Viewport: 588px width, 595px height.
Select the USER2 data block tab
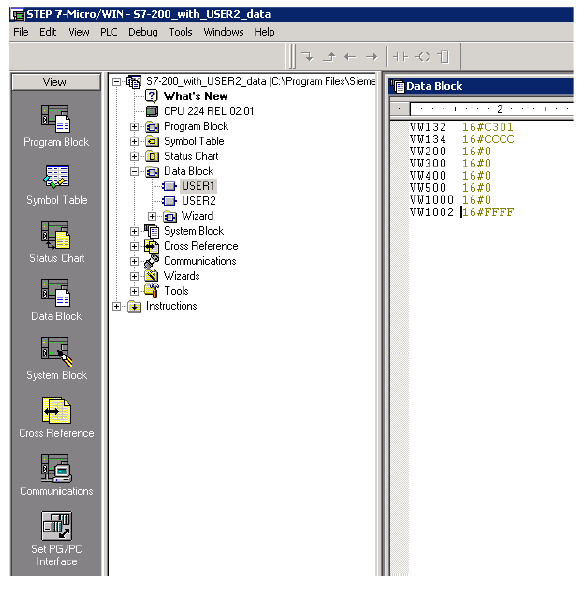coord(198,201)
